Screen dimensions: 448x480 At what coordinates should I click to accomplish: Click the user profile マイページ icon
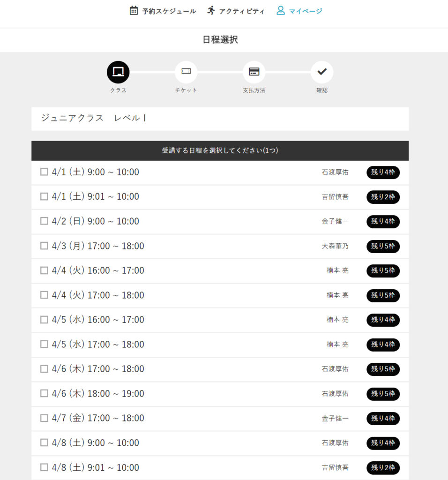(x=280, y=11)
